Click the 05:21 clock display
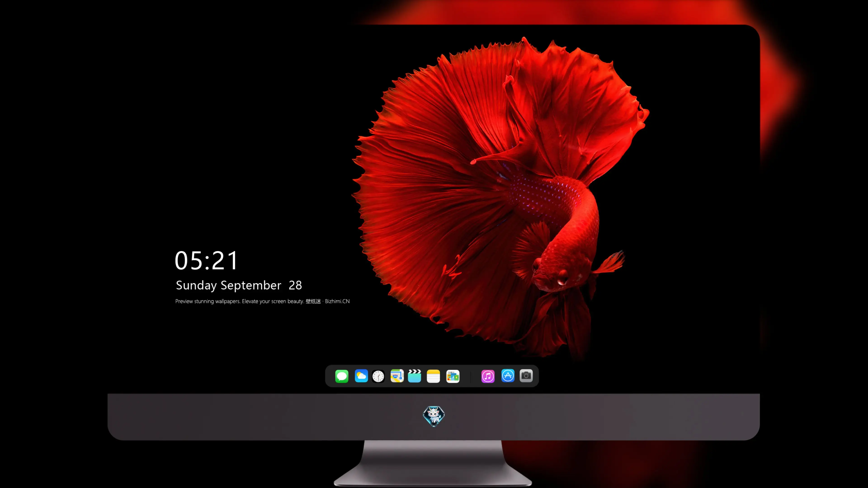Image resolution: width=868 pixels, height=488 pixels. tap(206, 260)
